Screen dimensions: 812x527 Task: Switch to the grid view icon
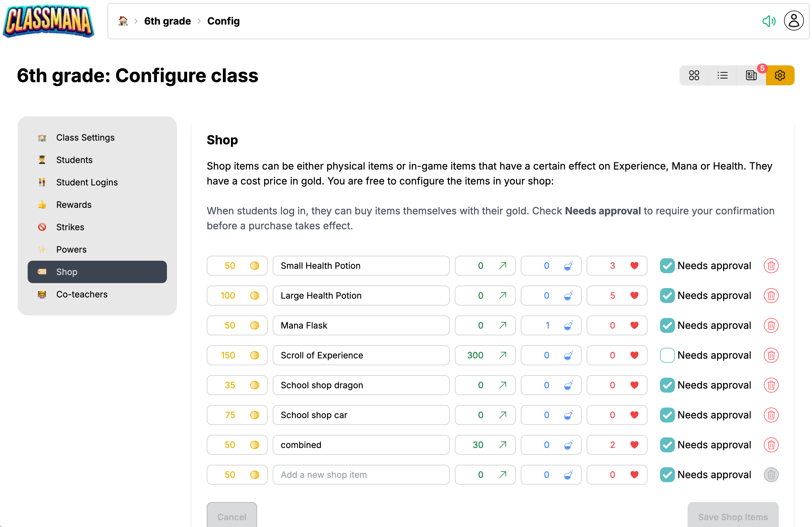pos(694,75)
